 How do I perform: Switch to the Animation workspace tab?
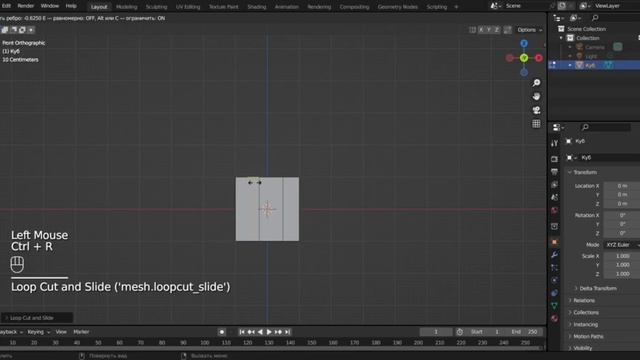click(287, 7)
